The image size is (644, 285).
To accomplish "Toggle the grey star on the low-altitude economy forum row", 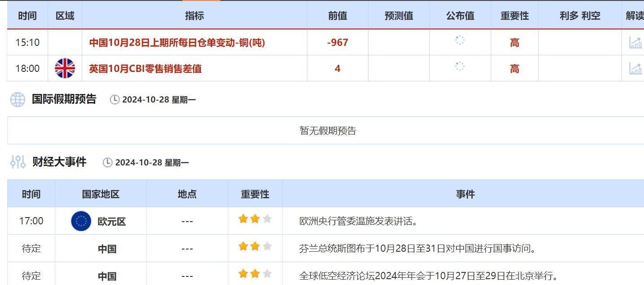I will click(267, 272).
